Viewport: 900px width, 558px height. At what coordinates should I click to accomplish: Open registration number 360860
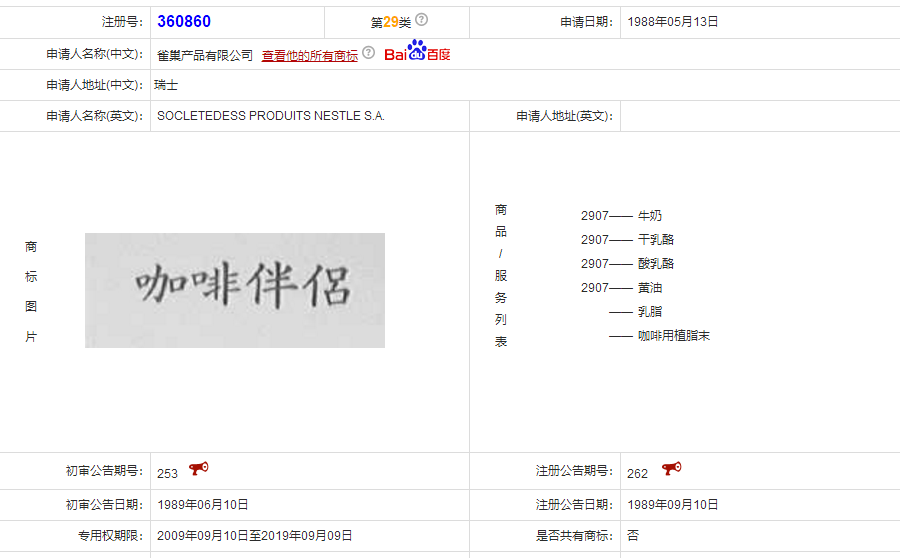pos(184,22)
